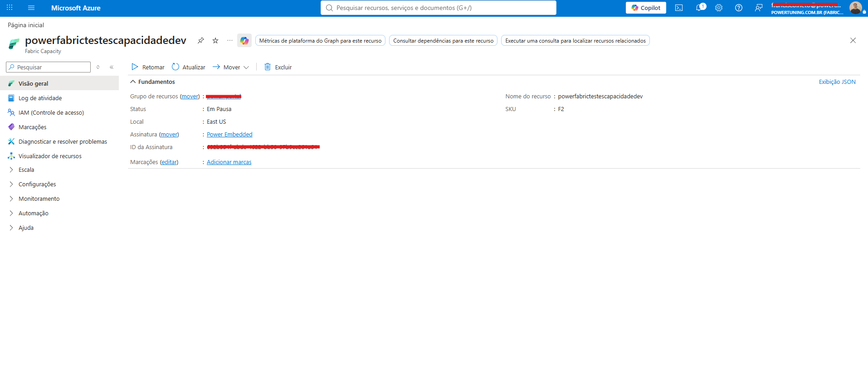
Task: Click Retomar to resume the capacity
Action: [x=148, y=67]
